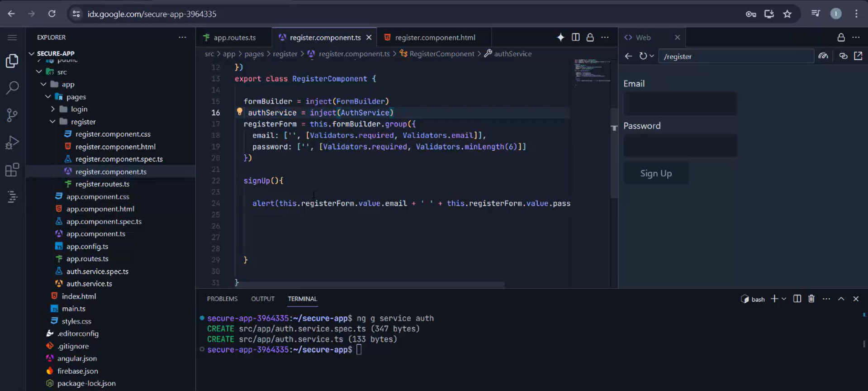Open auth.service.ts in the explorer
868x391 pixels.
pos(89,284)
